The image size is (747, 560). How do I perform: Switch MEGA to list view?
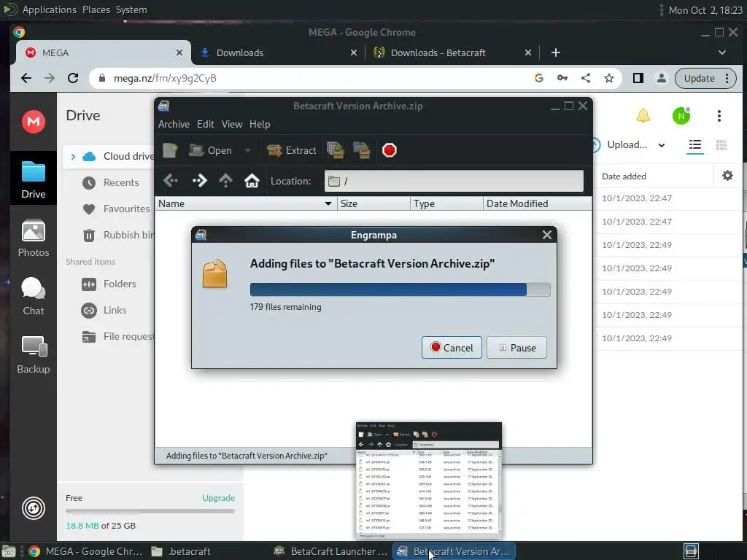coord(695,145)
